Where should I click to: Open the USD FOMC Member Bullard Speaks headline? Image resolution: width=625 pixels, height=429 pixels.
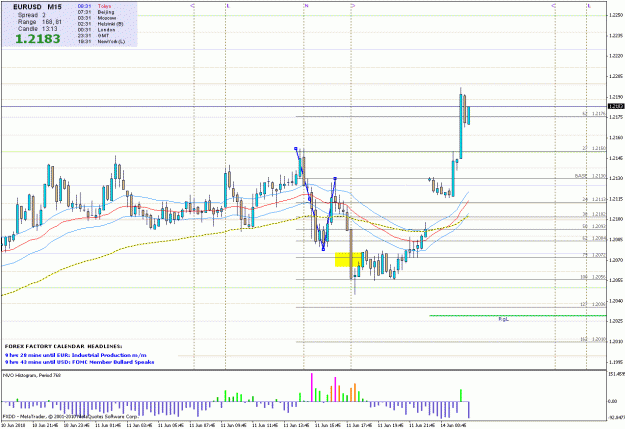(79, 362)
